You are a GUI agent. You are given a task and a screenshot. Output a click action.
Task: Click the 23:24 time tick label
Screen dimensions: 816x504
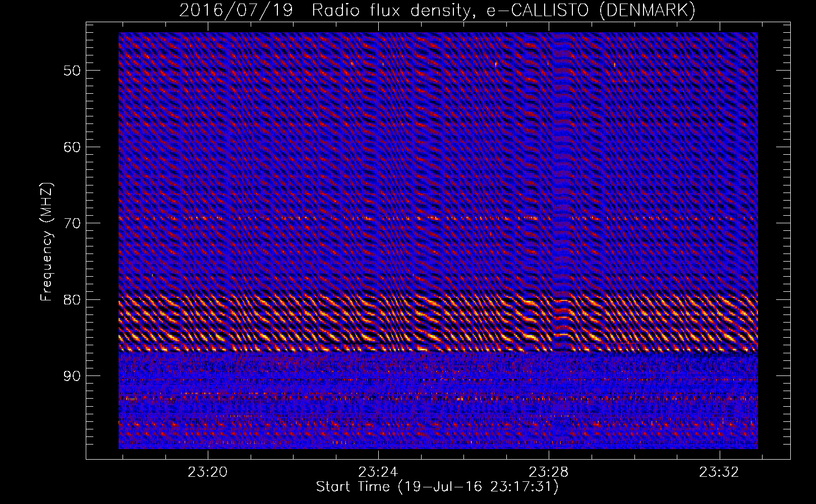(x=378, y=472)
